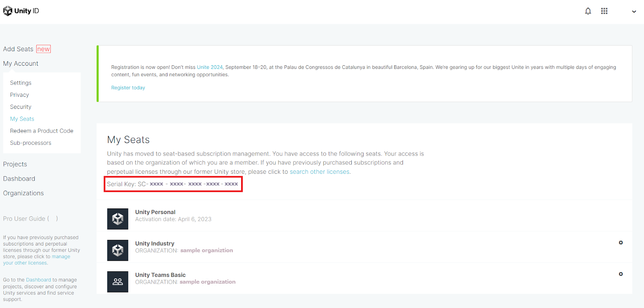
Task: Click the search other licenses link
Action: click(x=320, y=172)
